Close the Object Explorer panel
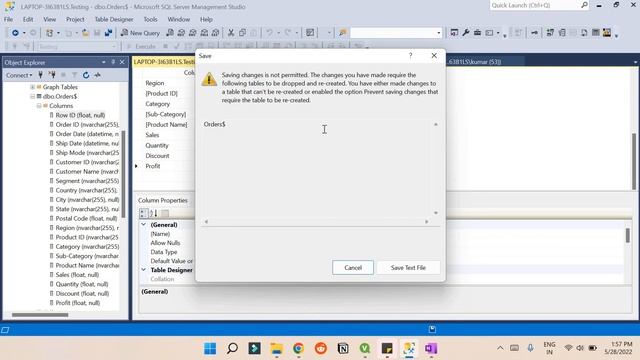 [122, 62]
